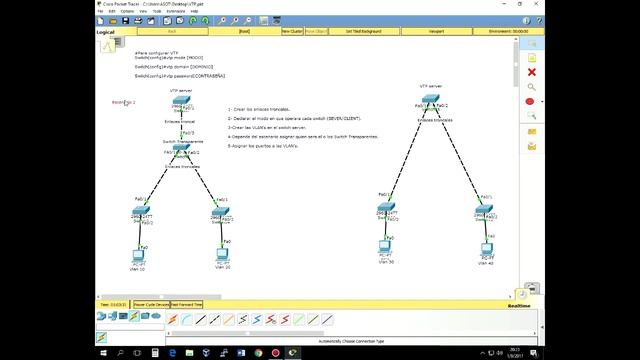Click the Set Tiled Background button

pos(364,31)
